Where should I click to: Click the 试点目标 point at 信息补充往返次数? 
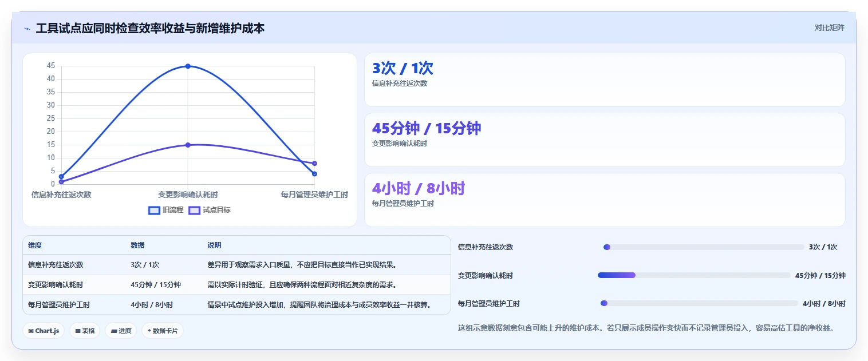click(61, 182)
